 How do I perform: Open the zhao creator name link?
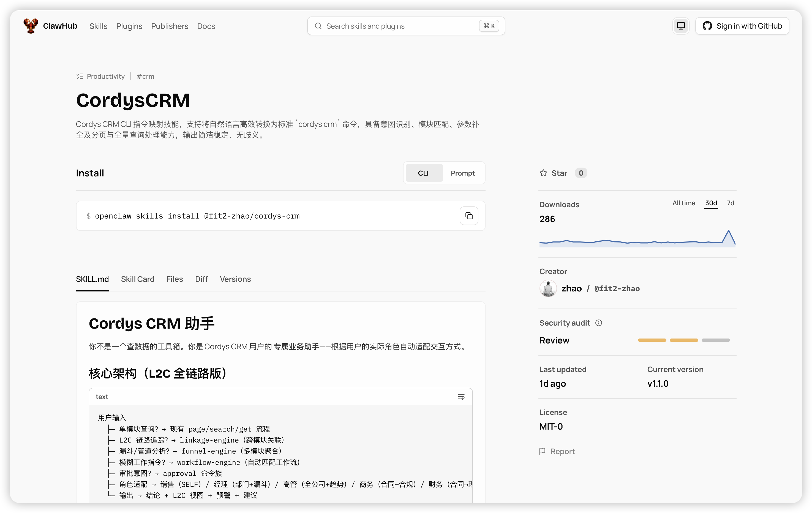pyautogui.click(x=571, y=288)
